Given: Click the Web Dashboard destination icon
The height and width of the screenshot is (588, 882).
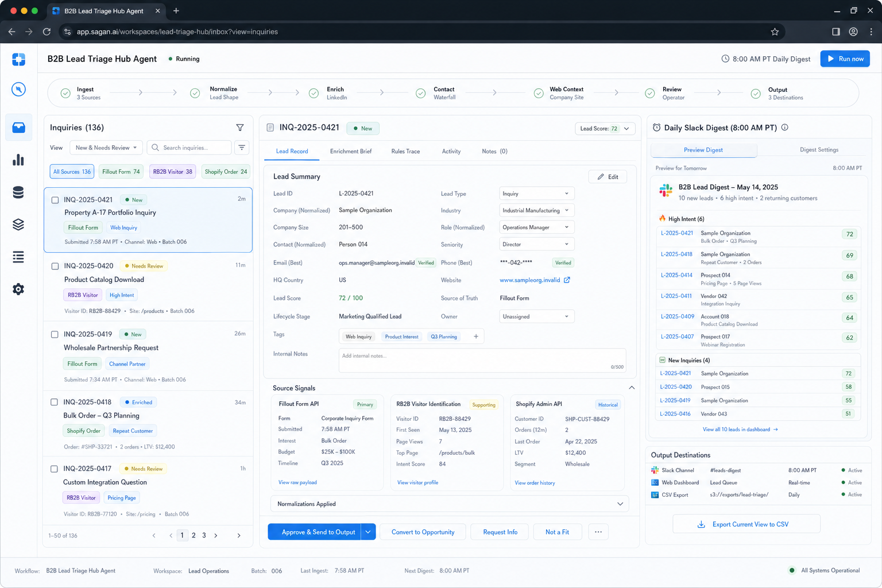Looking at the screenshot, I should click(655, 482).
